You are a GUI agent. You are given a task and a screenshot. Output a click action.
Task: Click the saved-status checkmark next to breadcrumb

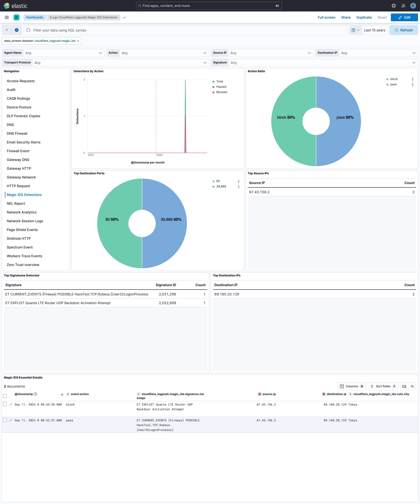click(x=124, y=17)
